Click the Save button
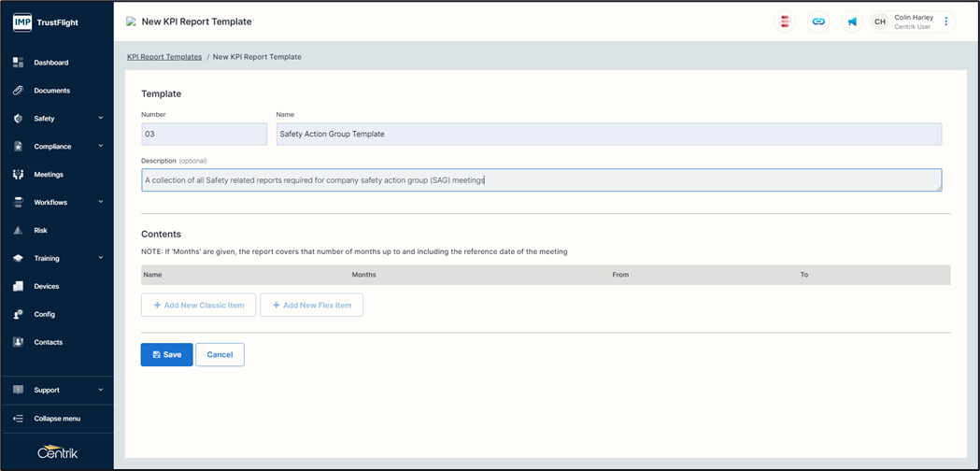 pyautogui.click(x=167, y=355)
